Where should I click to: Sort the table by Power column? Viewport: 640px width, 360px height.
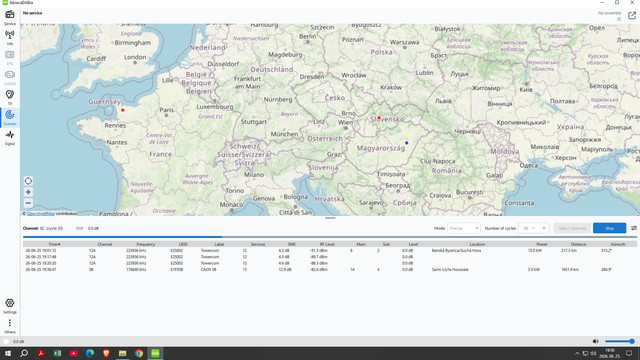pyautogui.click(x=542, y=244)
